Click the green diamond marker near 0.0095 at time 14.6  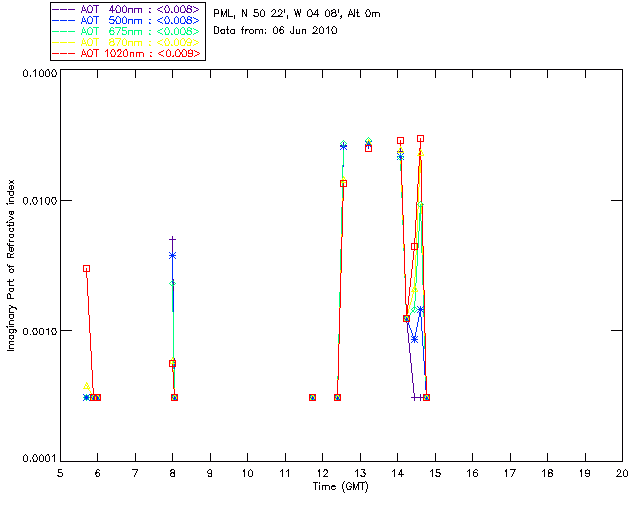(x=420, y=205)
